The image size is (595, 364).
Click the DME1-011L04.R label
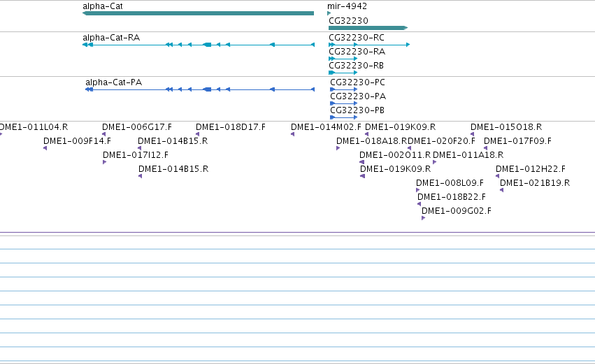[34, 127]
